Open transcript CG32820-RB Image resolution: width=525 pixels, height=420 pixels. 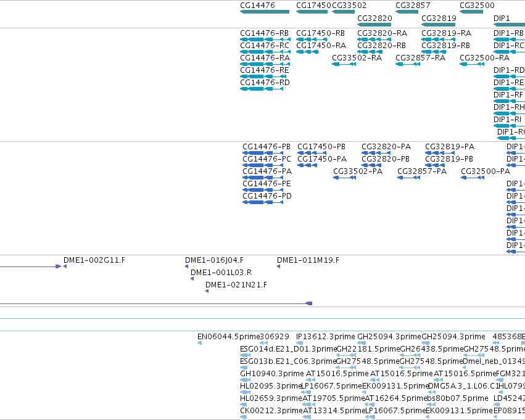(x=370, y=52)
